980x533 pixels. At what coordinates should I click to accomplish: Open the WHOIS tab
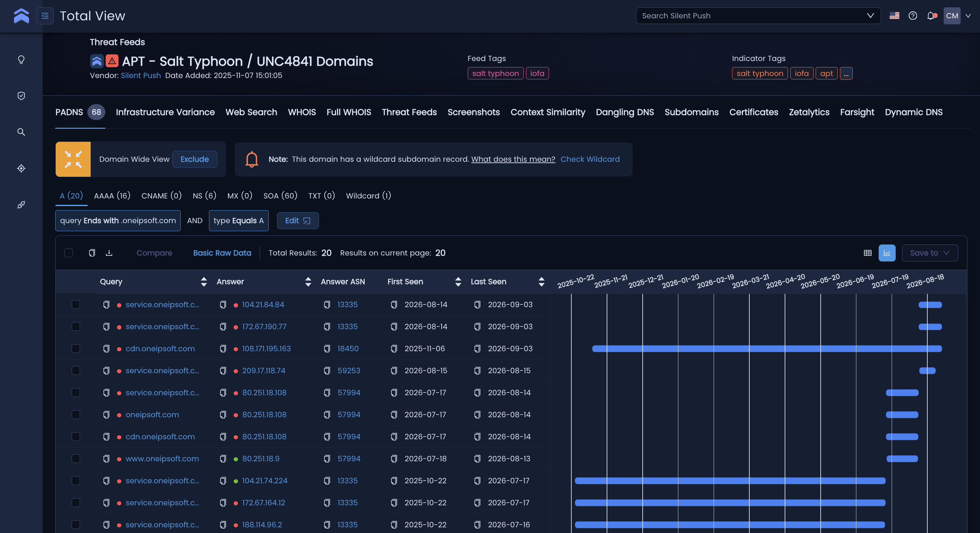pyautogui.click(x=302, y=112)
